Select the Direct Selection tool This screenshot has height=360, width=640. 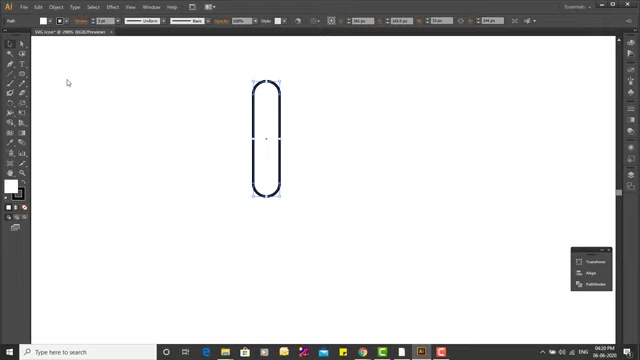[x=22, y=44]
